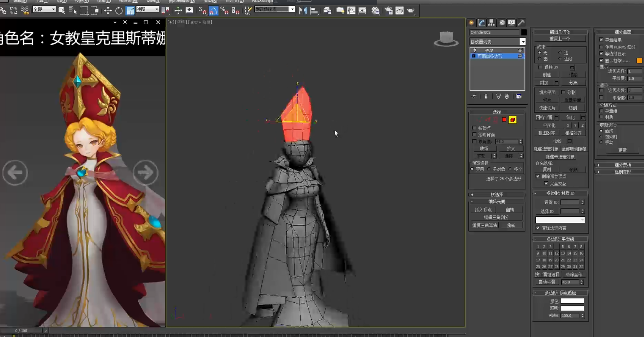Open the Modify command panel tab
644x337 pixels.
(x=481, y=22)
